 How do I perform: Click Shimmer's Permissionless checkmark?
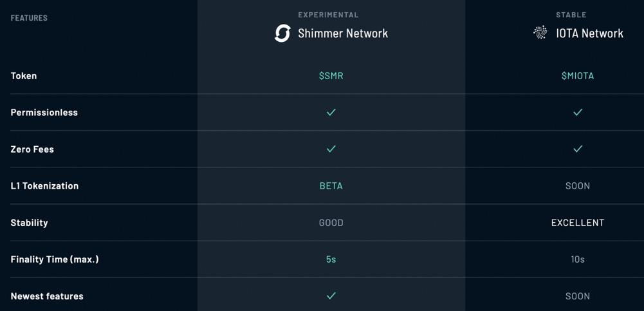point(331,113)
